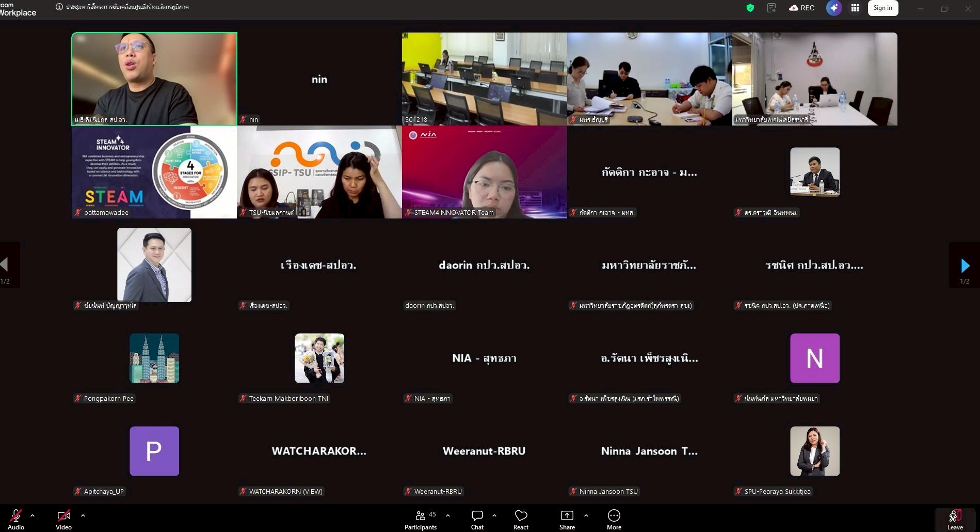Open the Participants panel
Viewport: 980px width, 532px height.
[x=421, y=519]
